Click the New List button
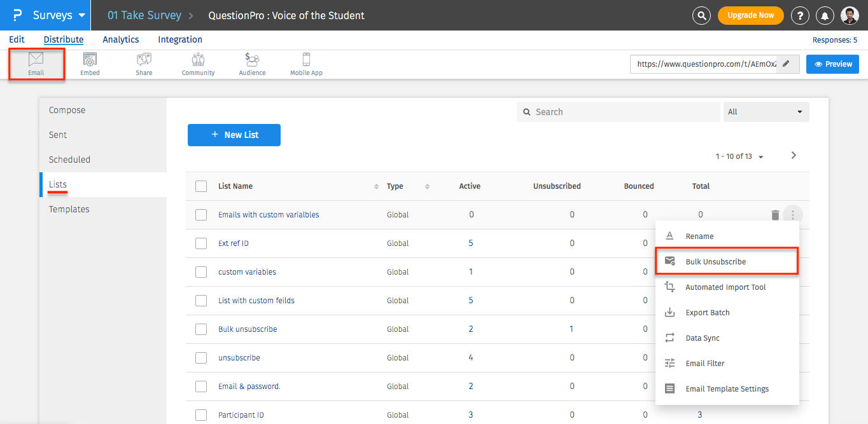The height and width of the screenshot is (424, 868). [x=234, y=135]
